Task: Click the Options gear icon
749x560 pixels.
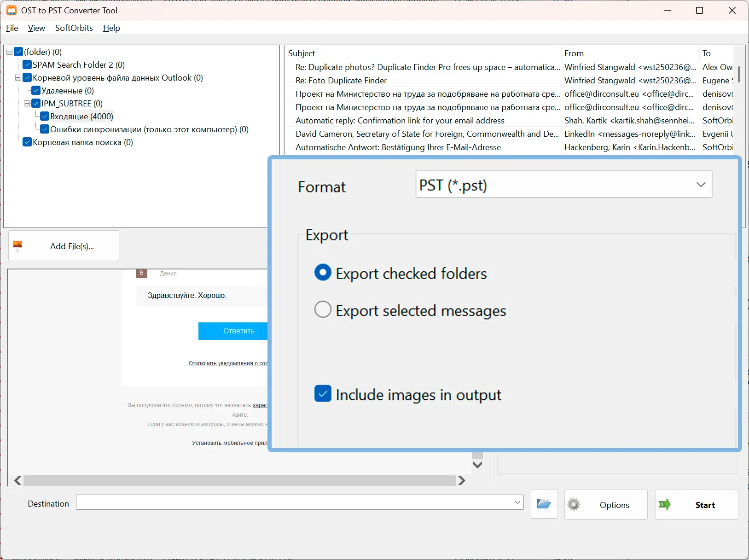Action: coord(574,504)
